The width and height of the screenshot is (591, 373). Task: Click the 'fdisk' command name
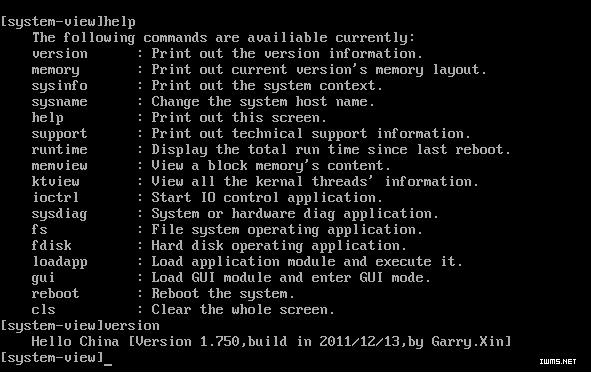click(52, 245)
